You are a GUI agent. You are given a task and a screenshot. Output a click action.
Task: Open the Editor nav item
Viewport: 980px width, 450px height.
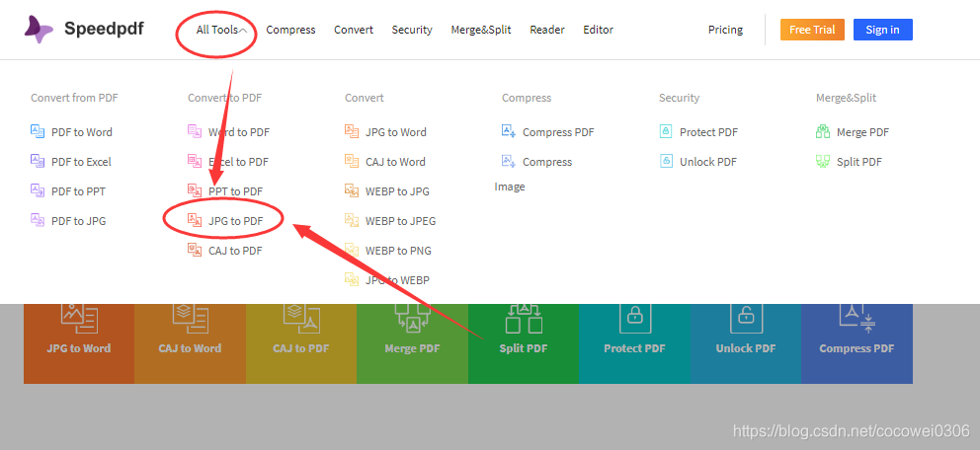pos(598,30)
